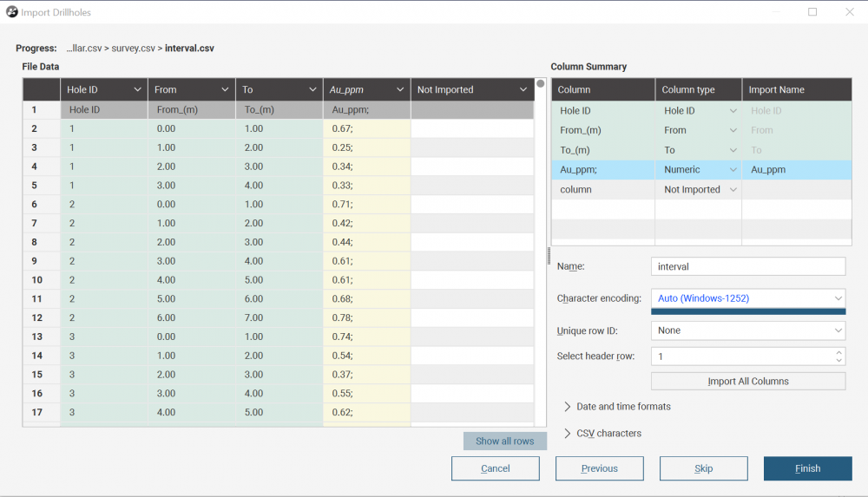Click the File Data vertical scrollbar handle

tap(540, 83)
